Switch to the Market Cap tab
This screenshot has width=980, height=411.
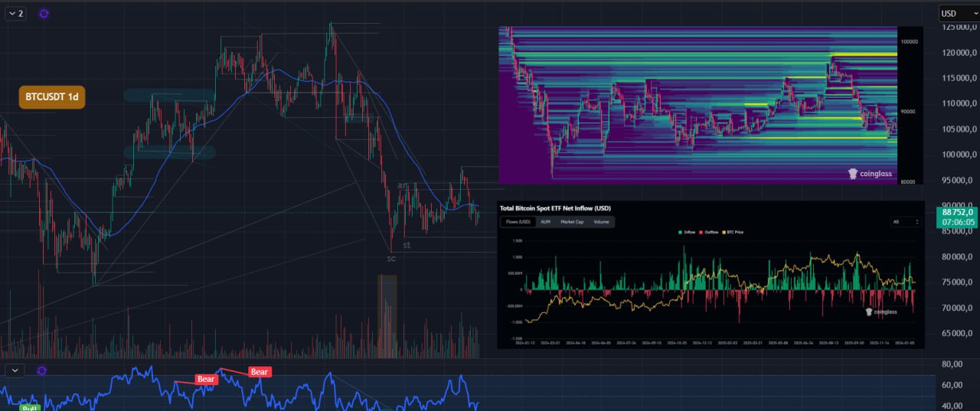pos(573,222)
